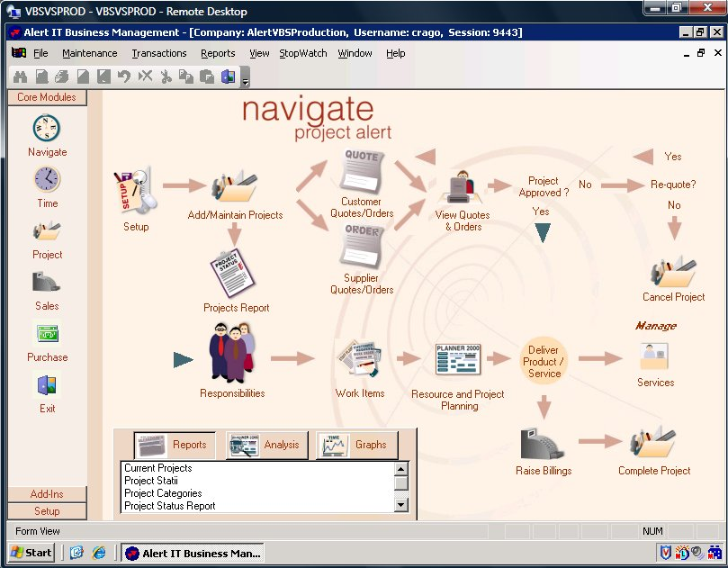
Task: Expand the Setup sidebar group
Action: (47, 511)
